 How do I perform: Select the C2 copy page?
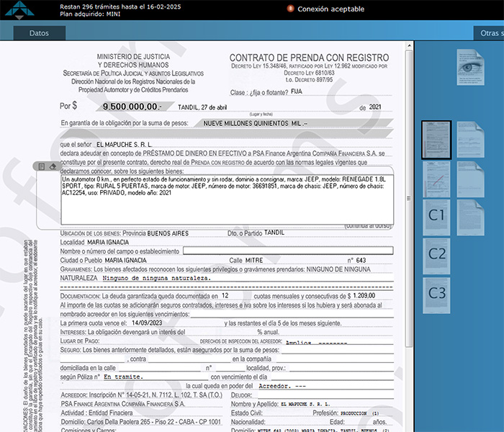[x=437, y=253]
